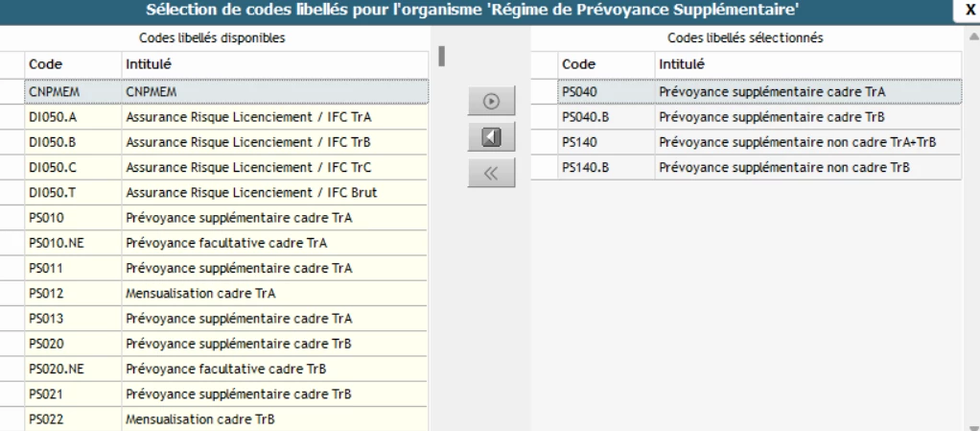Viewport: 980px width, 431px height.
Task: Select PS010.NE Prévoyance facultative cadre TrA
Action: point(226,243)
